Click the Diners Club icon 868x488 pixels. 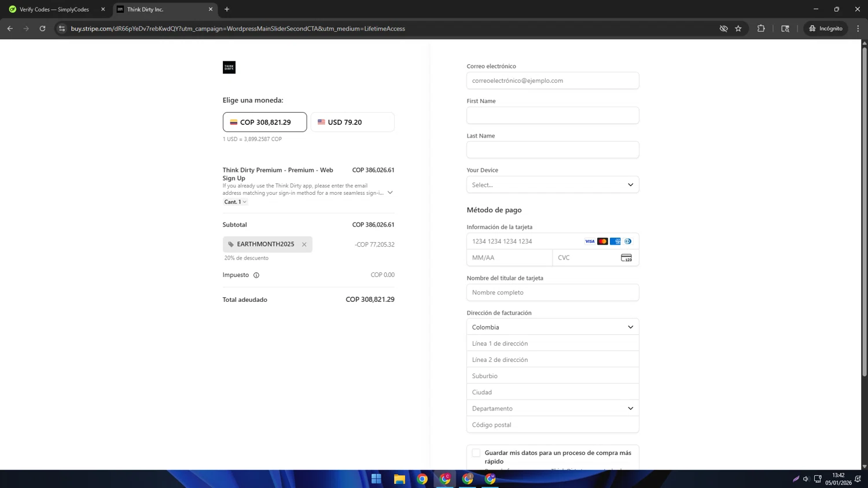pos(628,241)
